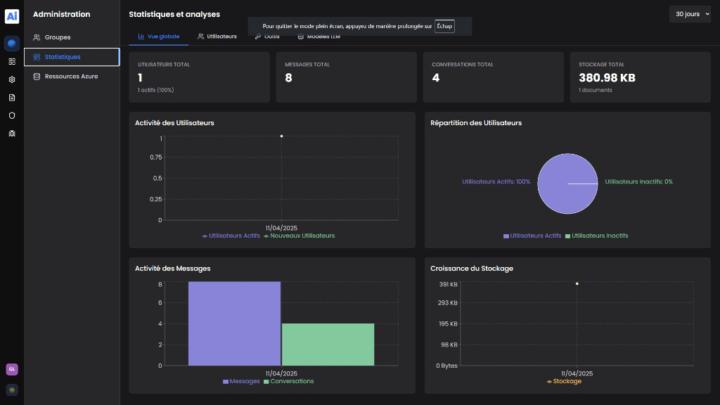Click the document icon in left sidebar
Screen dimensions: 720x405
point(12,97)
